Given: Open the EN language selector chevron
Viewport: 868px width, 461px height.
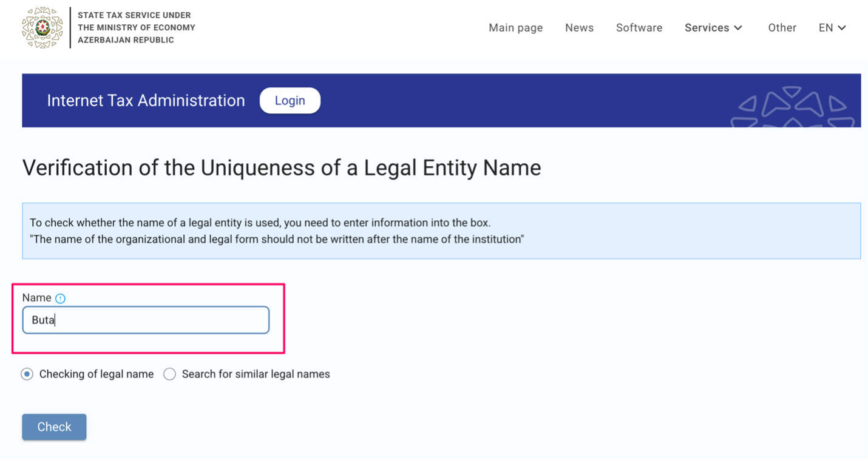Looking at the screenshot, I should point(842,28).
